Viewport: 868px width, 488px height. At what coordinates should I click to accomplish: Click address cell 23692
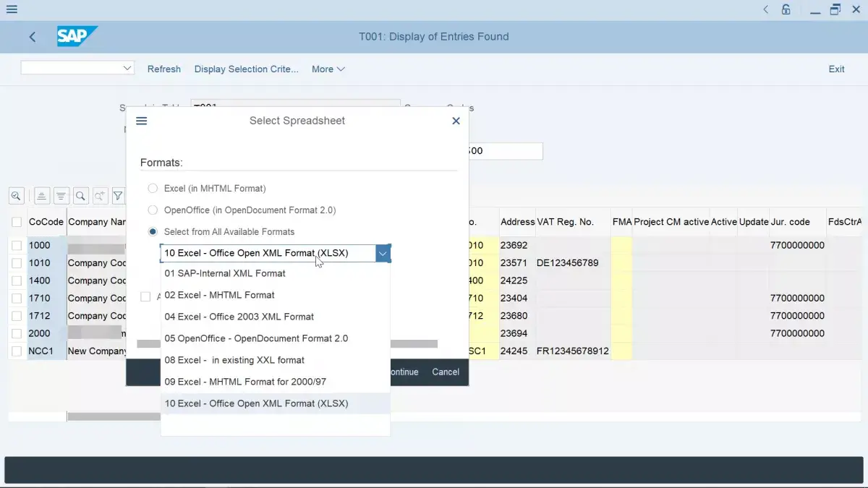[517, 246]
